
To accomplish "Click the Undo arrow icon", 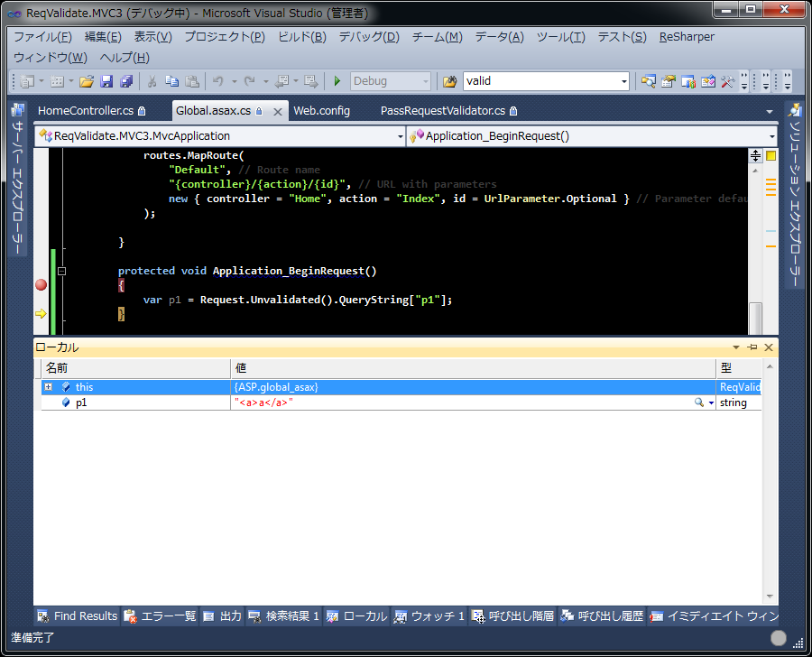I will coord(218,81).
